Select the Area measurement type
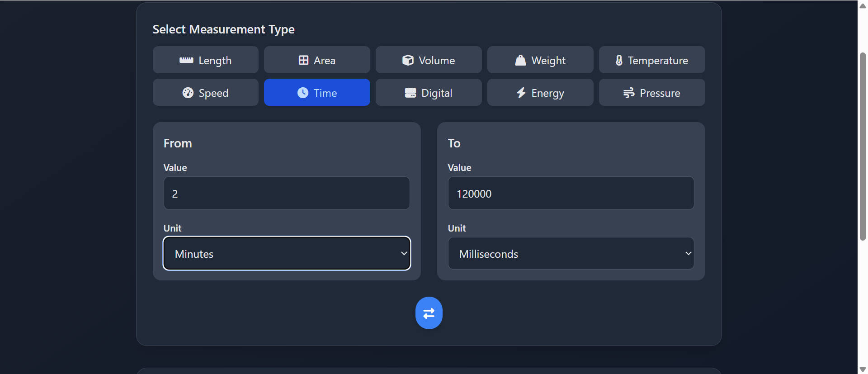The height and width of the screenshot is (374, 868). (x=317, y=60)
